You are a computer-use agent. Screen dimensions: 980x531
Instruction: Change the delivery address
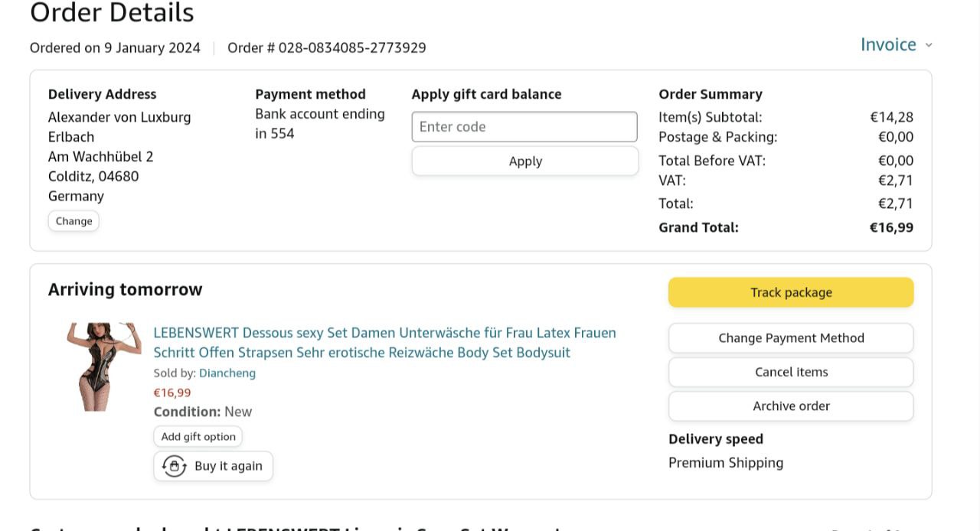[73, 221]
